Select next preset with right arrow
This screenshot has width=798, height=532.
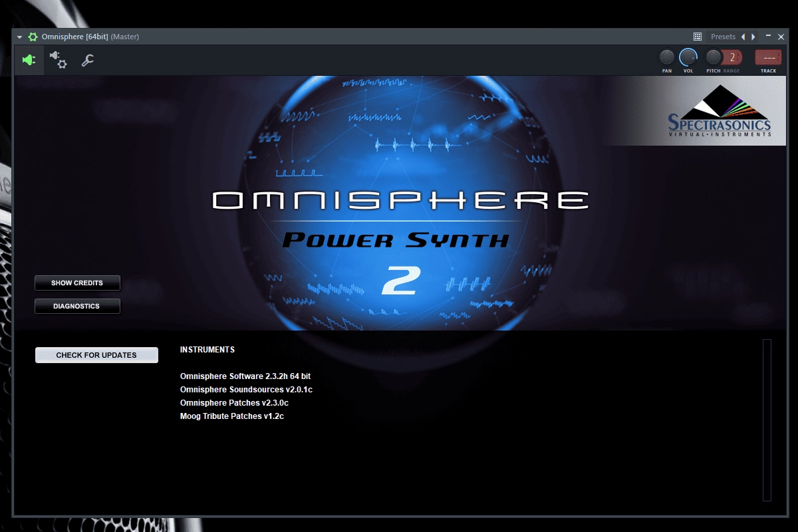(753, 37)
